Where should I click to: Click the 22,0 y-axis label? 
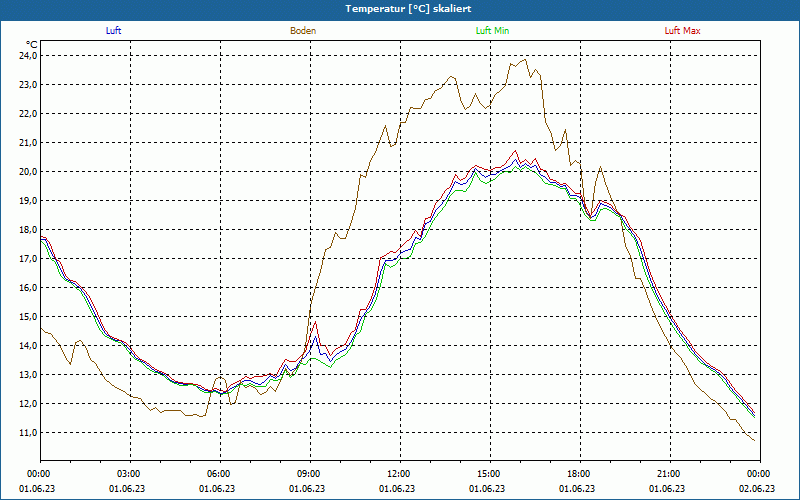29,114
